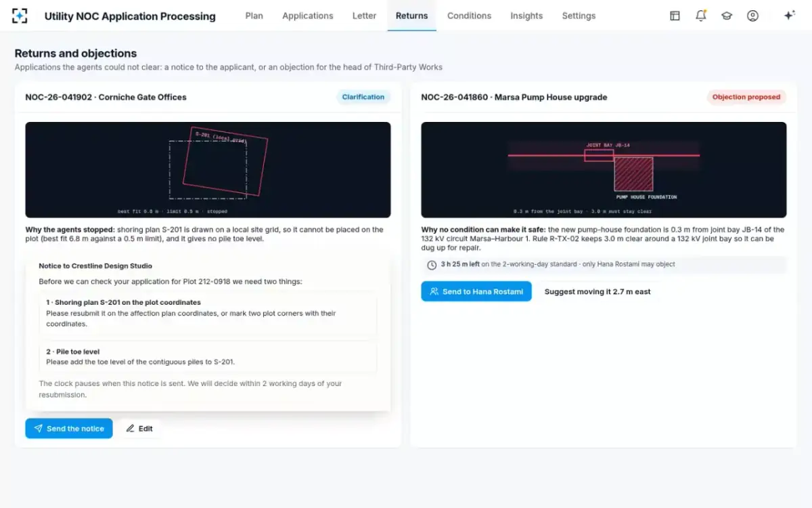Open the Applications tab
Viewport: 812px width, 508px height.
point(308,16)
